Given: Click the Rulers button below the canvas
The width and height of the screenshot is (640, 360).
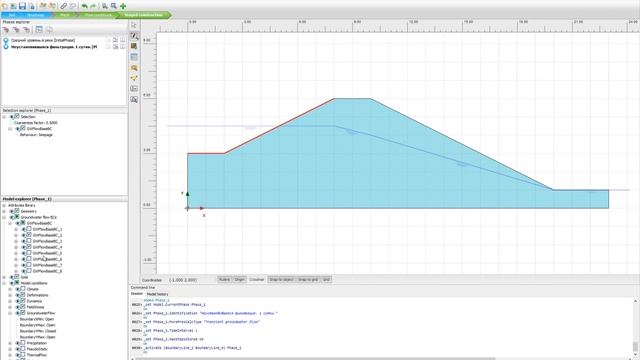Looking at the screenshot, I should pos(224,280).
